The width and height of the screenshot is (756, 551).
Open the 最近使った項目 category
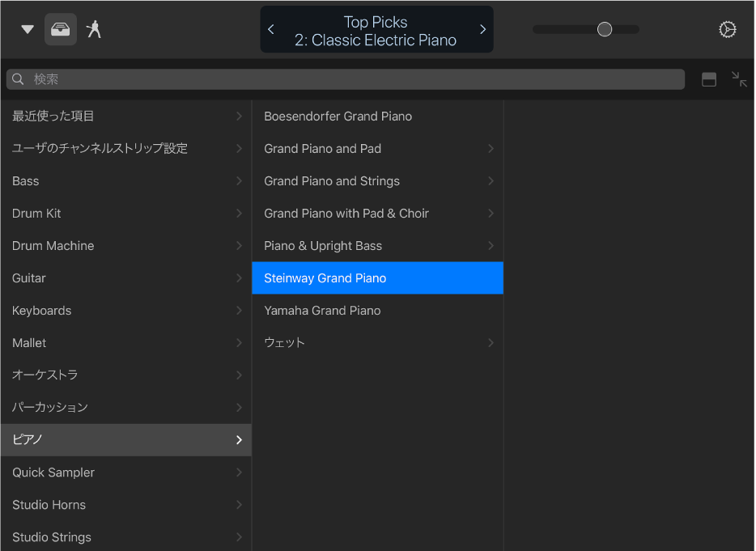[x=126, y=117]
